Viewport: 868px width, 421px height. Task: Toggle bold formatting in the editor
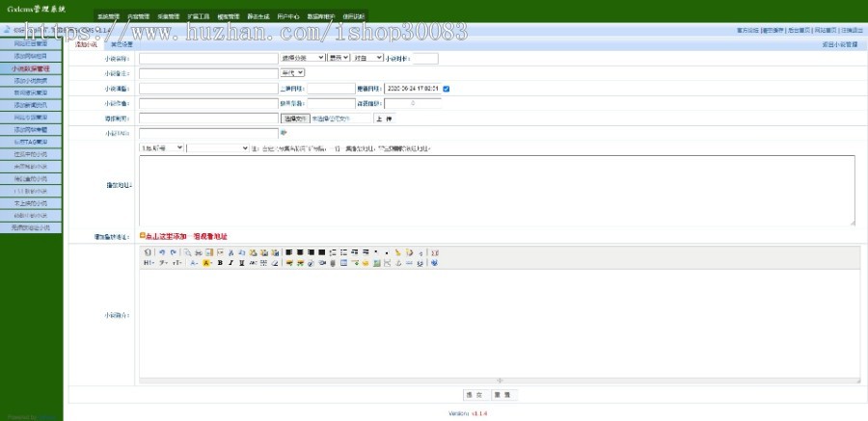(x=220, y=262)
